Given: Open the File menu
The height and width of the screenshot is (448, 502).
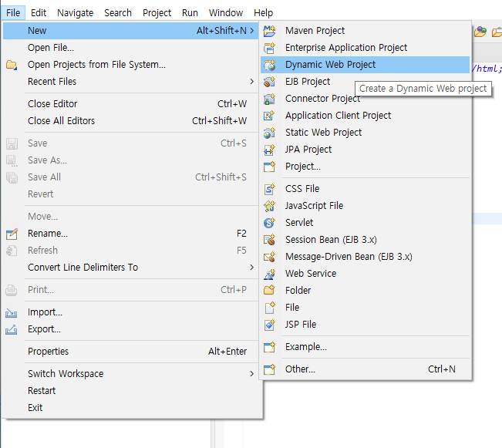Looking at the screenshot, I should coord(13,13).
